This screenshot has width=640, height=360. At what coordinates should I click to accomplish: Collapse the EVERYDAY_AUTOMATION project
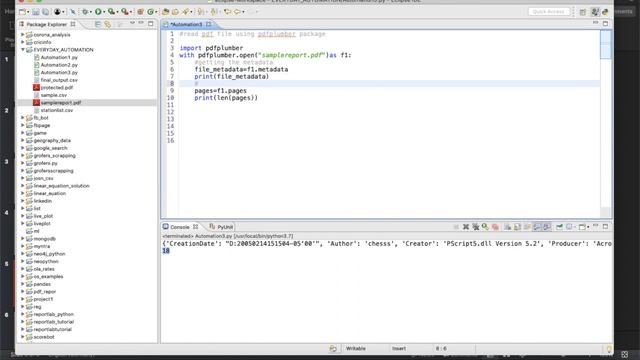(23, 49)
